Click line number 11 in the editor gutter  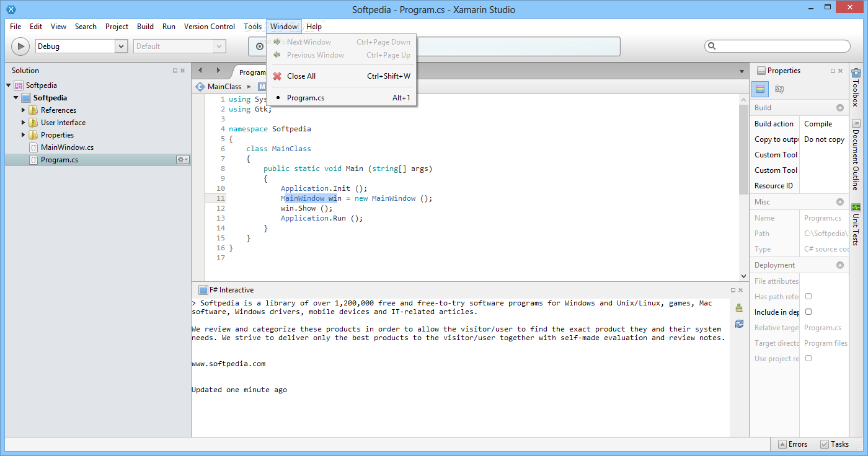(221, 198)
